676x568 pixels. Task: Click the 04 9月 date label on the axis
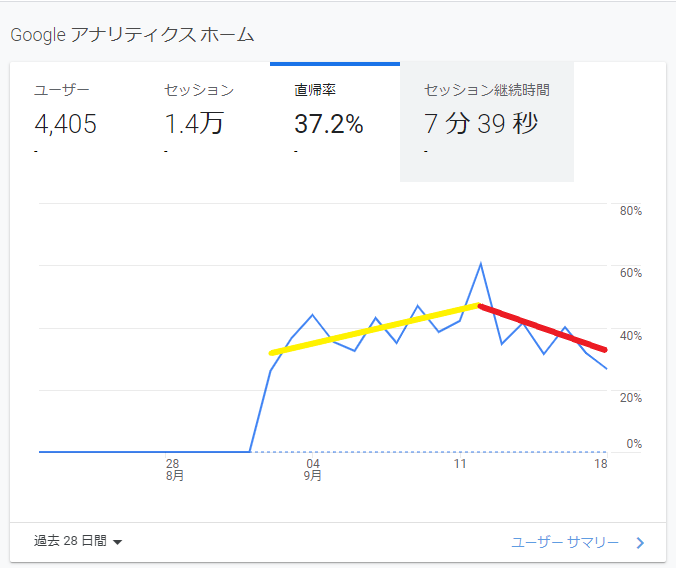[x=313, y=469]
